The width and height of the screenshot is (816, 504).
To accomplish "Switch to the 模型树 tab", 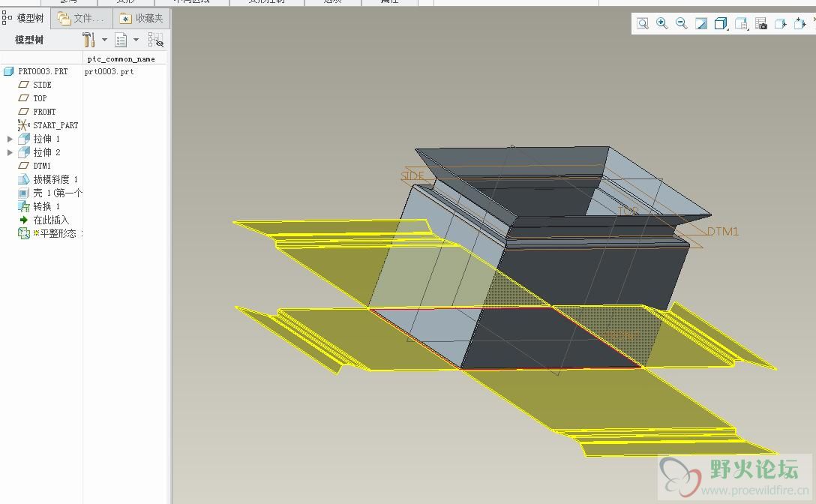I will pyautogui.click(x=24, y=18).
